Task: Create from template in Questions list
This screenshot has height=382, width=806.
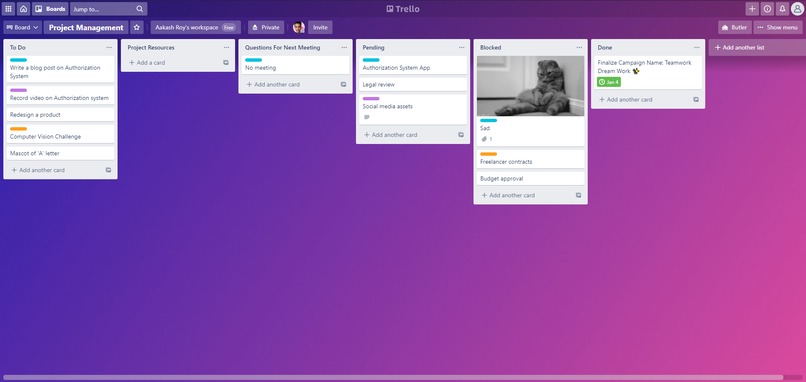Action: 343,84
